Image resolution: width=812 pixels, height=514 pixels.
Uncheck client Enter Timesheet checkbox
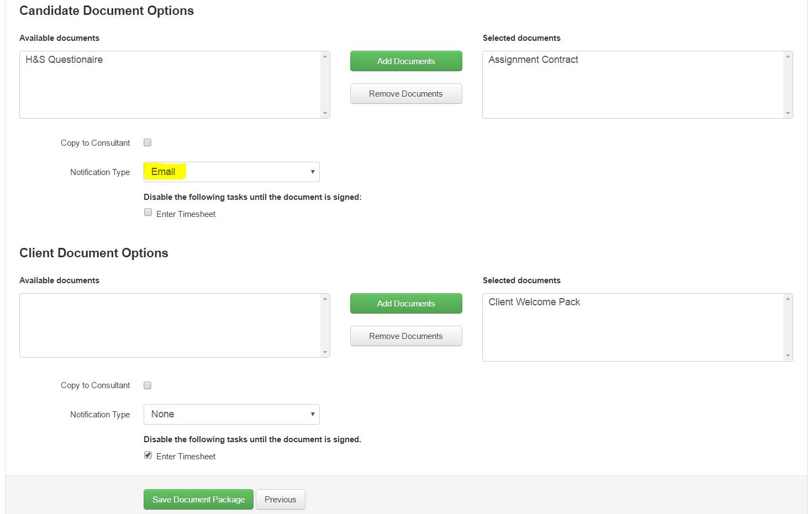(x=148, y=455)
